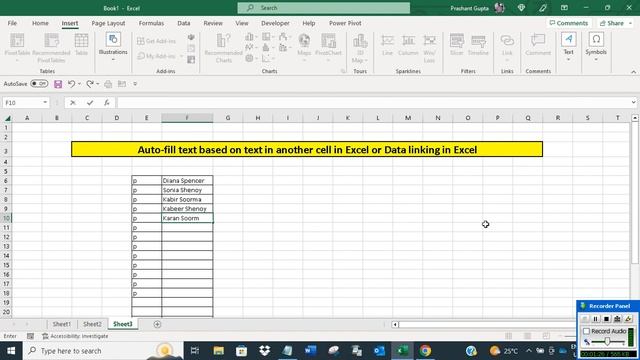Pause recording in the Recorder Panel
This screenshot has width=640, height=360.
[596, 319]
